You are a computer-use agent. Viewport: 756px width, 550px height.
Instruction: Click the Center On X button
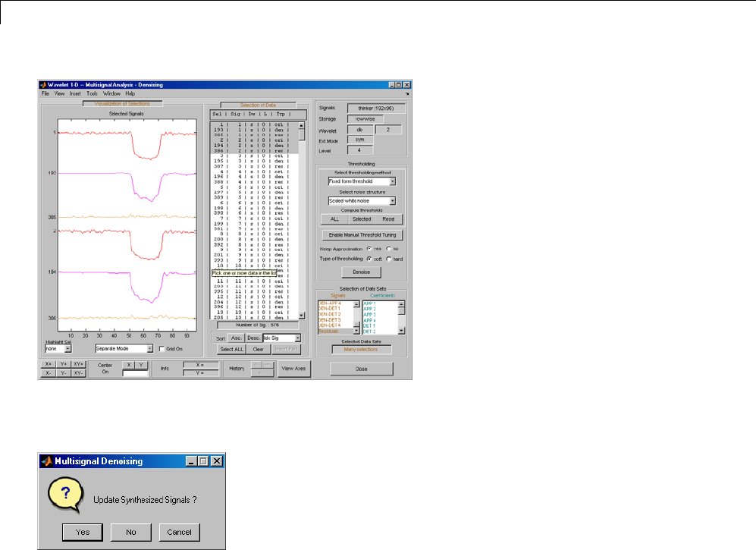tap(129, 364)
